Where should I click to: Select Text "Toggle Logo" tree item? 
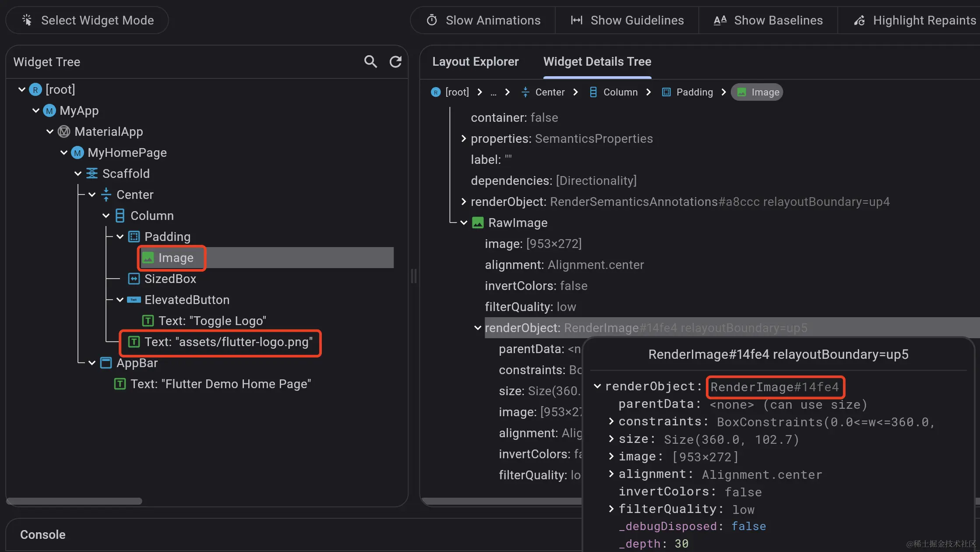212,321
